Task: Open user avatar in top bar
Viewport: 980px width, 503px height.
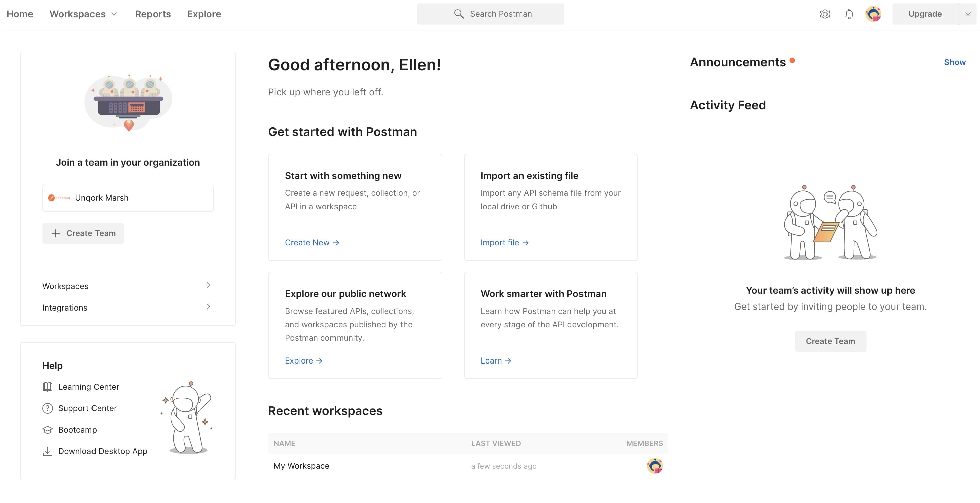Action: point(873,14)
